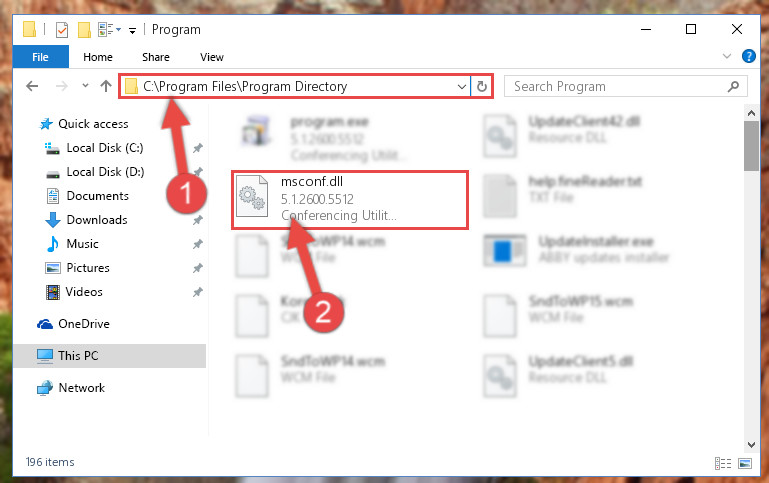
Task: Open the Help question mark icon
Action: 748,56
